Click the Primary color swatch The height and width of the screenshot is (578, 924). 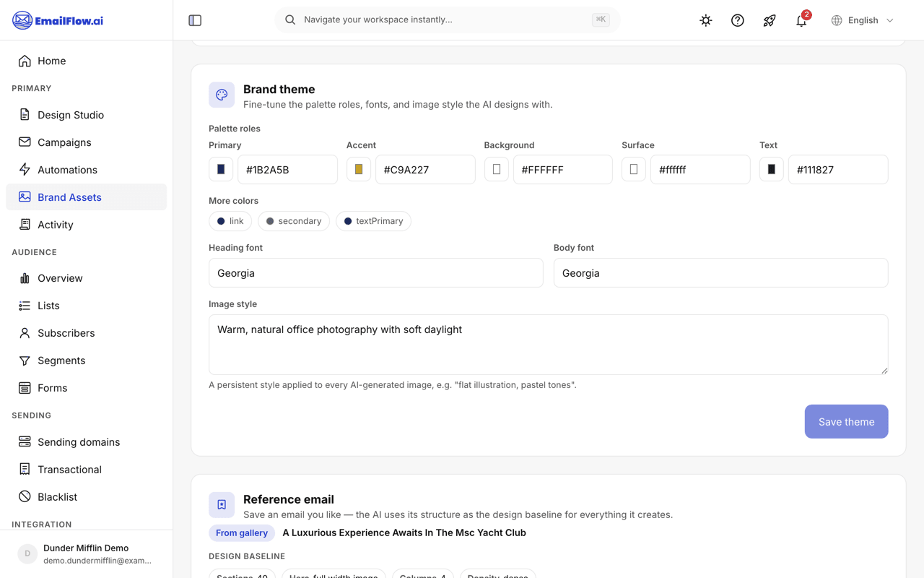click(x=221, y=169)
